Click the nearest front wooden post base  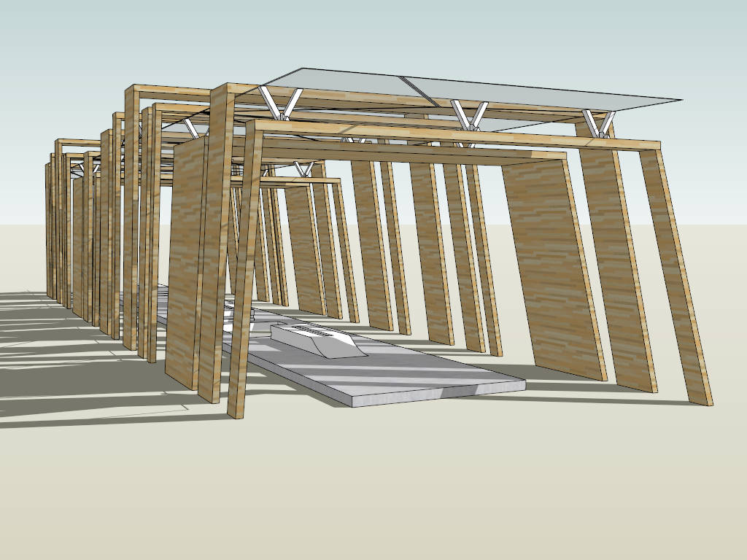236,411
